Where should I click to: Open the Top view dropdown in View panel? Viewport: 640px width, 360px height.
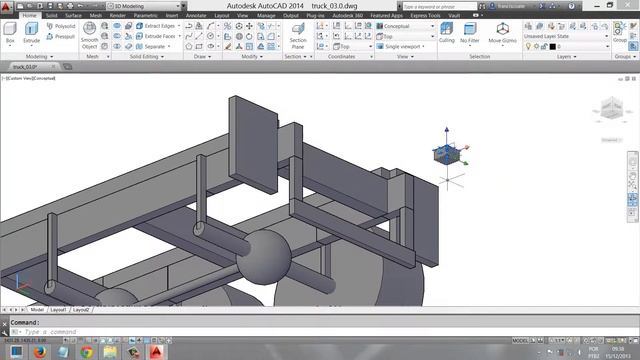[x=406, y=36]
